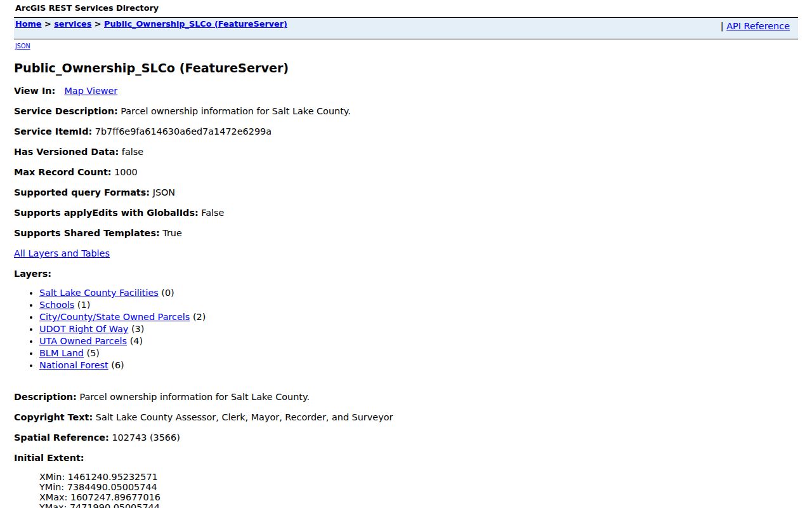Open the service in Map Viewer
The image size is (812, 508).
[91, 91]
